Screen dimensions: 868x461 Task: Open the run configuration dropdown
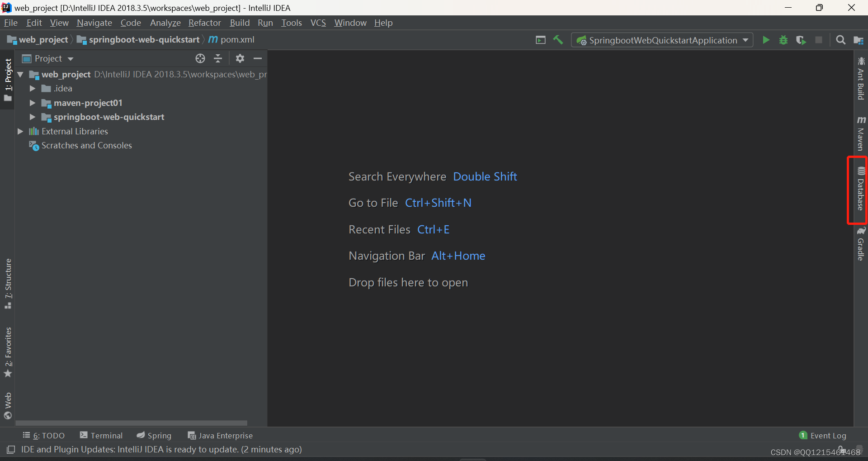click(x=662, y=40)
